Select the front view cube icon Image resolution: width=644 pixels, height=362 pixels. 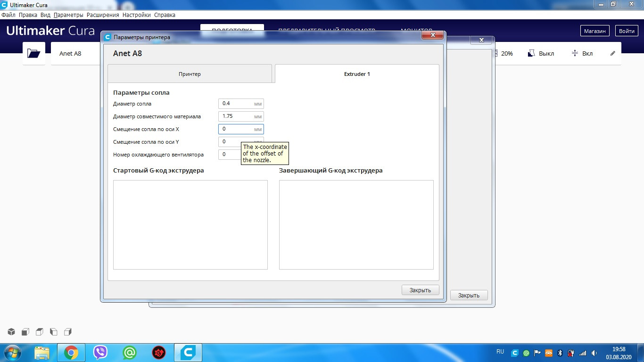point(26,332)
